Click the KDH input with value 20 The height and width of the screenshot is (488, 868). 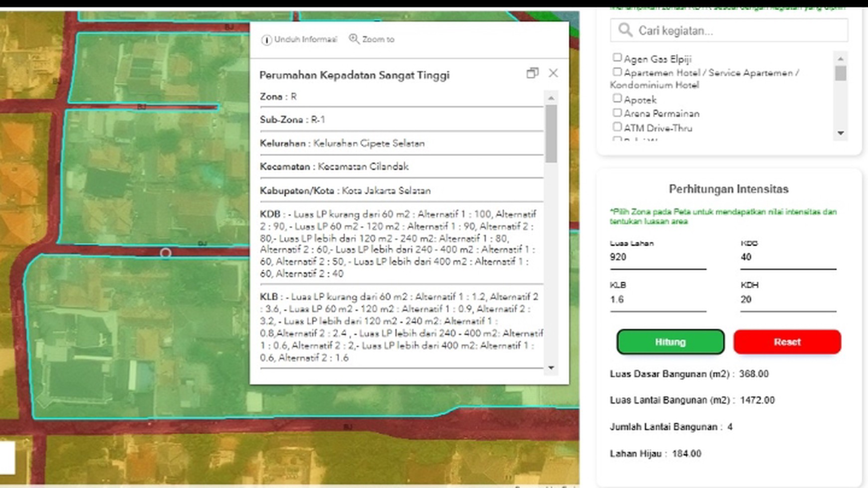pos(788,300)
